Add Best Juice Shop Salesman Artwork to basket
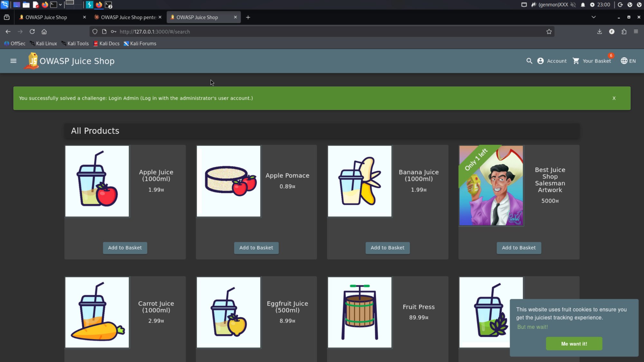 pos(519,248)
